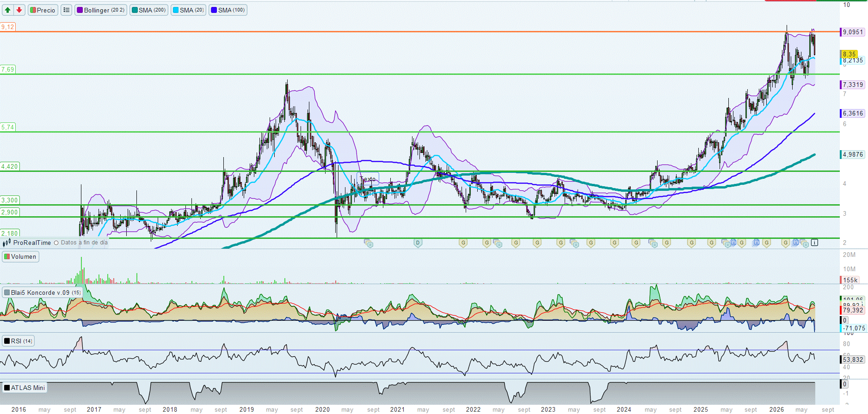Screen dimensions: 868x414
Task: Open Blai5 Koncorde v.09 indicator label
Action: (43, 292)
